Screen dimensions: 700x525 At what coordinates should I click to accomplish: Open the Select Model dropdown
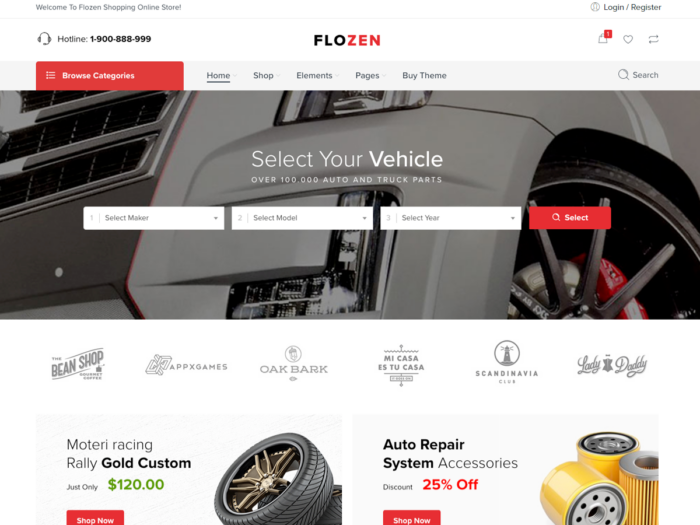pyautogui.click(x=302, y=218)
